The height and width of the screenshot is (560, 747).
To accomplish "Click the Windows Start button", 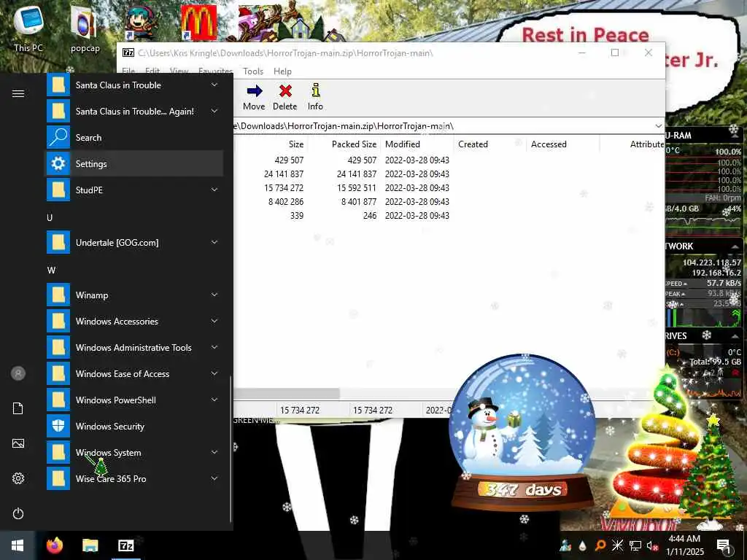I will 18,545.
